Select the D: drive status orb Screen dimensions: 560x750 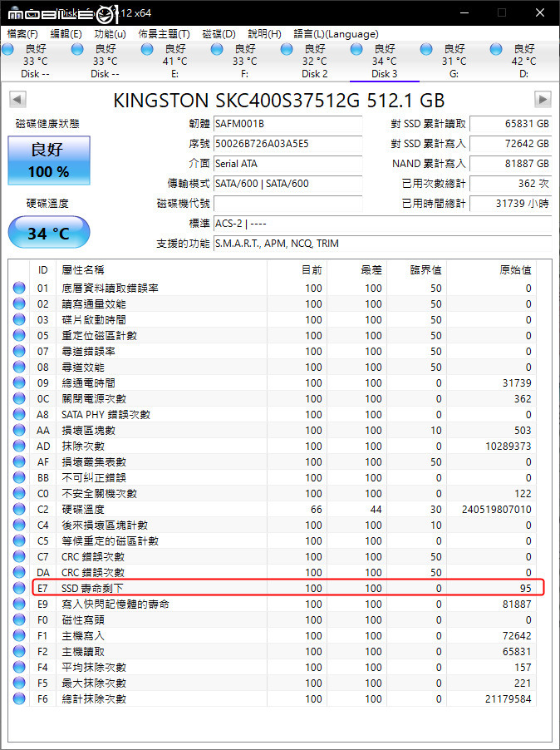click(496, 49)
